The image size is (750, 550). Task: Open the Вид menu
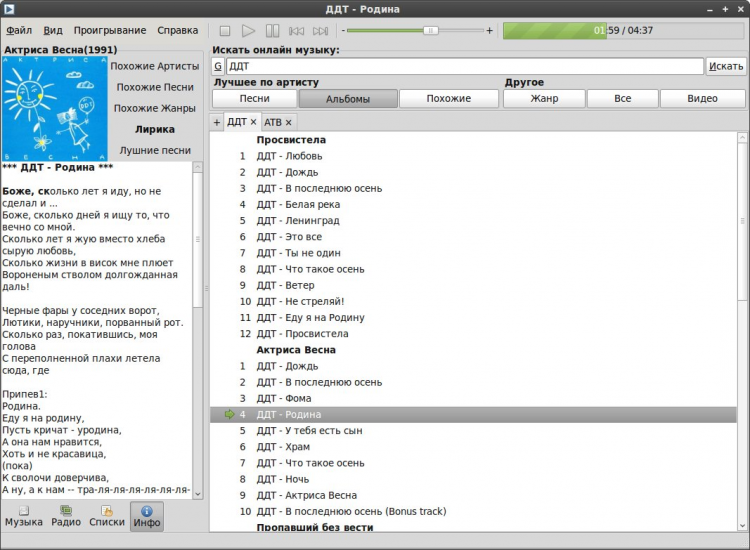(53, 31)
